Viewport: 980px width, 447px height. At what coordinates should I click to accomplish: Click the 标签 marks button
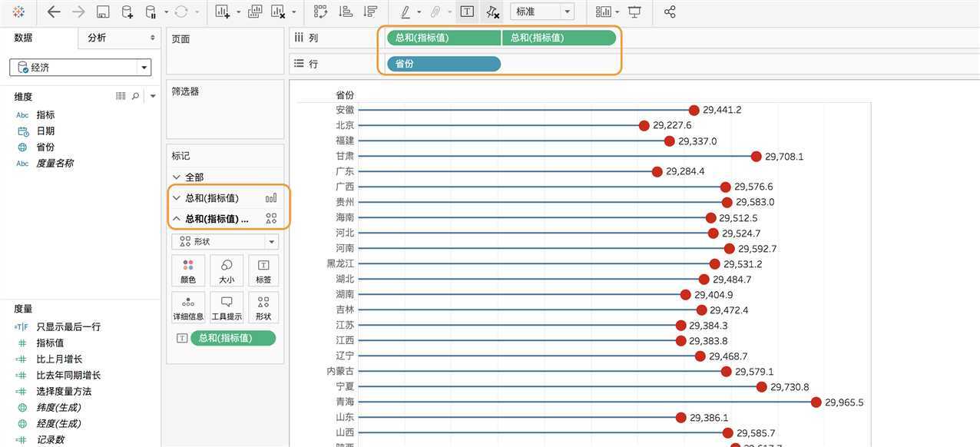coord(263,271)
